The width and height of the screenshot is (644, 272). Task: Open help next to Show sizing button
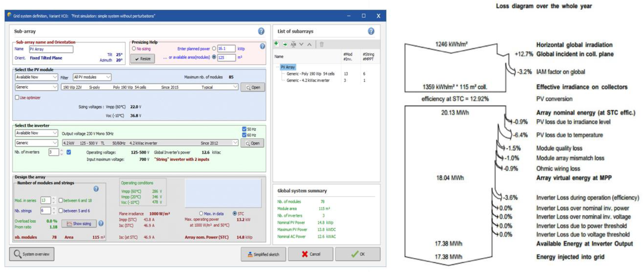coord(101,223)
